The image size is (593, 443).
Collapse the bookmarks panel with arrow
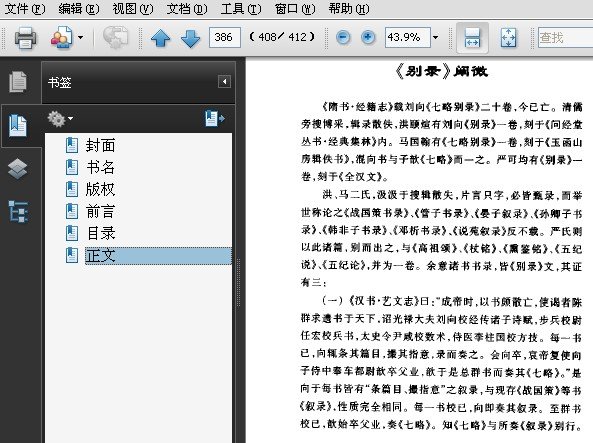[224, 82]
